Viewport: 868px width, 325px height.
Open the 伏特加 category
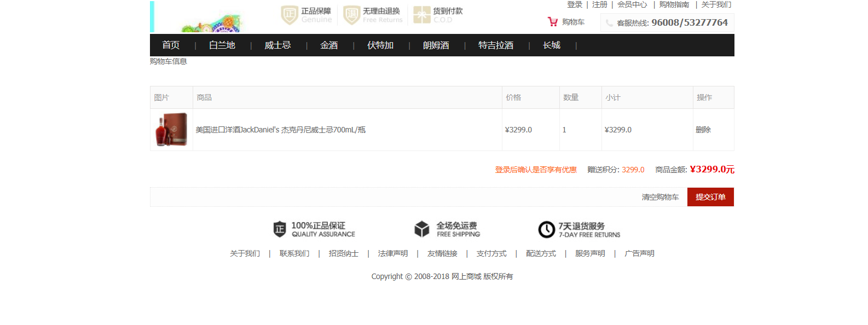coord(380,45)
